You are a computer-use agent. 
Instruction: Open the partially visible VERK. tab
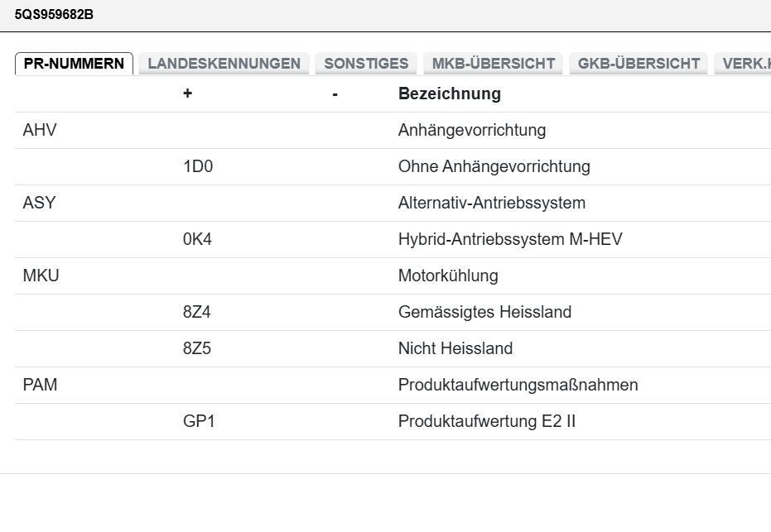743,64
